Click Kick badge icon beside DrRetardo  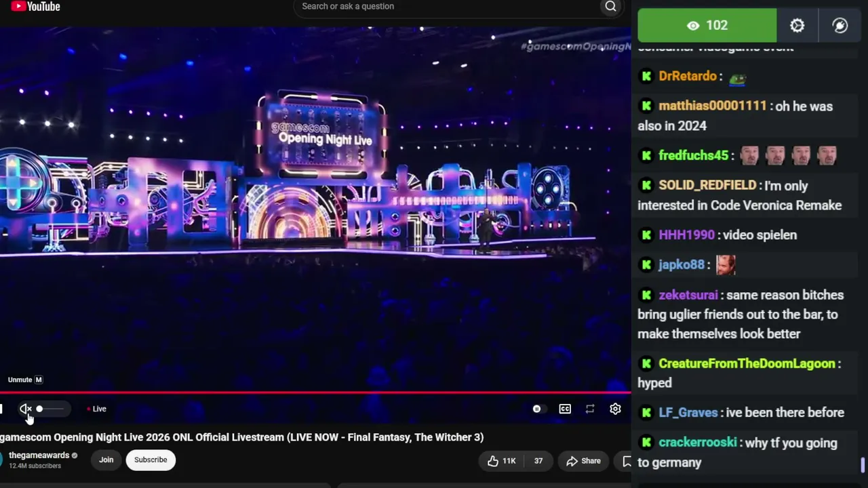pyautogui.click(x=646, y=76)
